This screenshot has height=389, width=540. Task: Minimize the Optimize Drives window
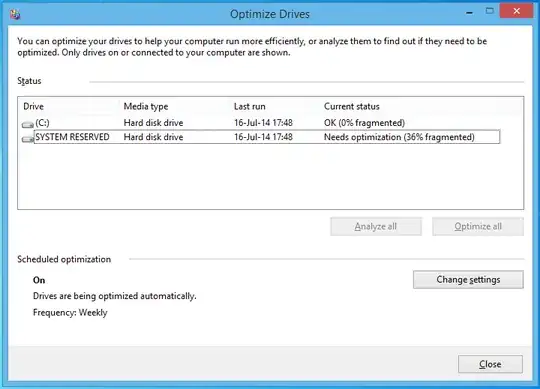click(469, 12)
